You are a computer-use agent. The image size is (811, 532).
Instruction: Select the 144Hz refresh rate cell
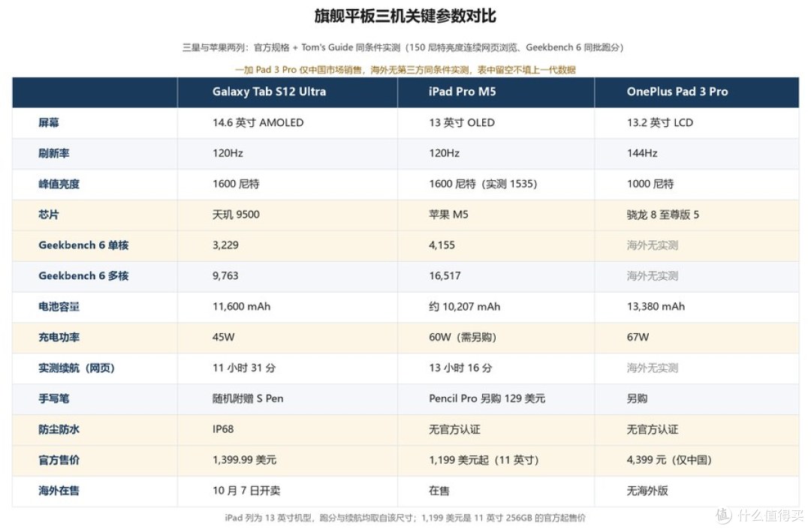(642, 153)
